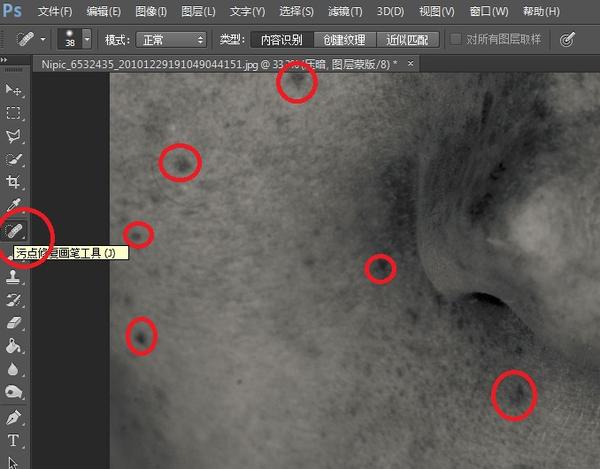Select the Pen tool
Image resolution: width=600 pixels, height=469 pixels.
click(x=13, y=417)
